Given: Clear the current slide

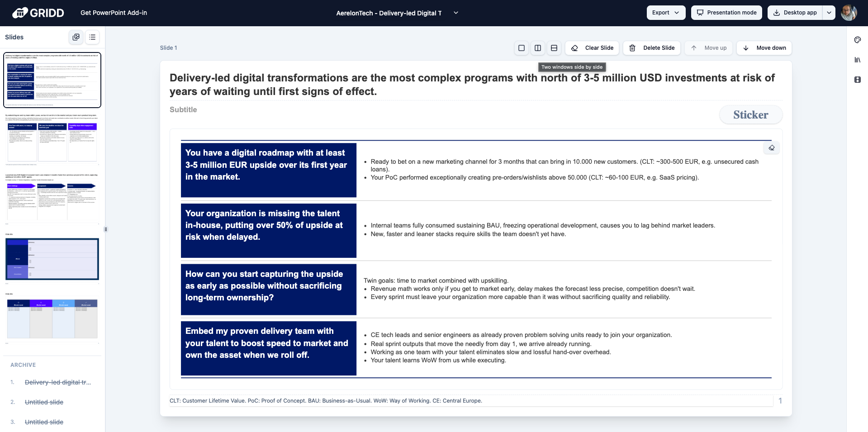Looking at the screenshot, I should click(x=592, y=48).
